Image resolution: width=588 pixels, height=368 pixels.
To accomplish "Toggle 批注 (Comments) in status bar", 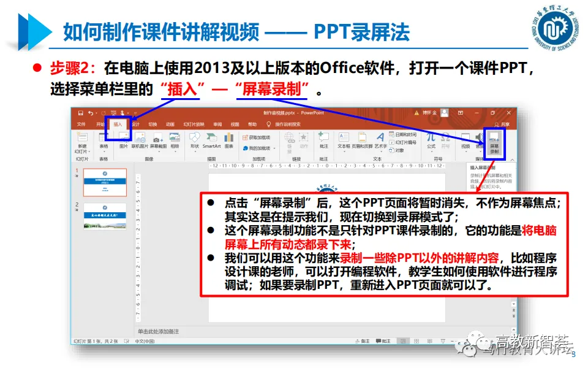I will point(383,341).
